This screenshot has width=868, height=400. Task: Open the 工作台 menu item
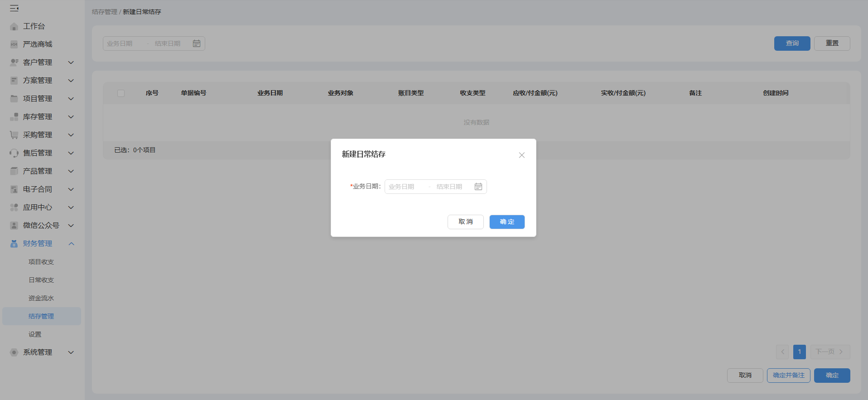point(34,26)
